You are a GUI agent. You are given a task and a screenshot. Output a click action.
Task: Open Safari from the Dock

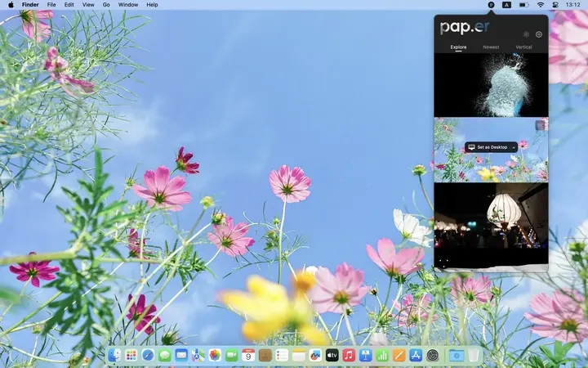(148, 355)
